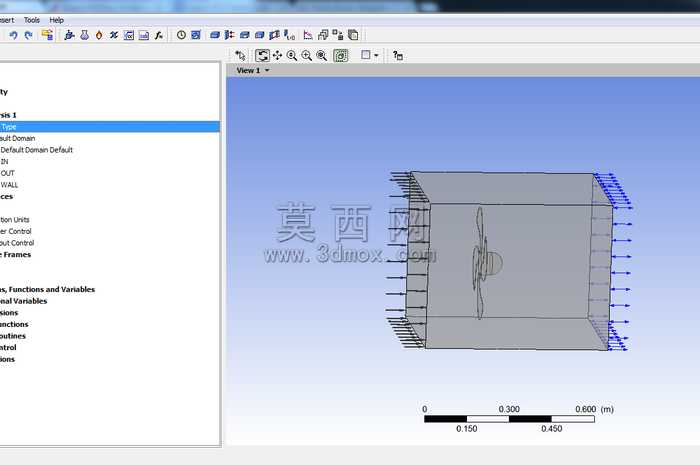Select the Expressions tree item
This screenshot has width=700, height=465.
[x=9, y=312]
